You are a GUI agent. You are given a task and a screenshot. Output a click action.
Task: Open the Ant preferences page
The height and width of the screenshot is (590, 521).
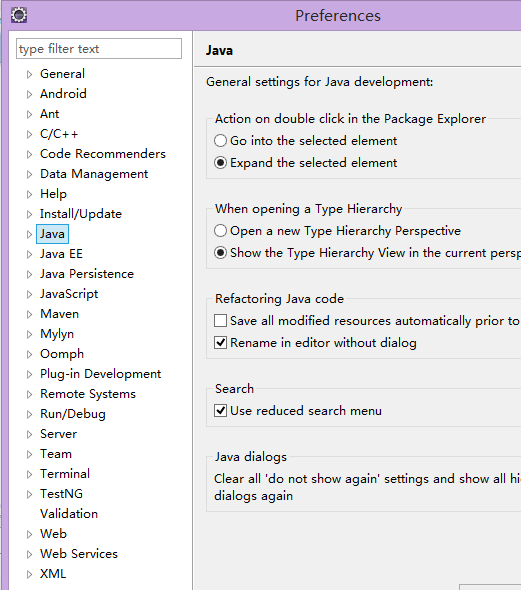(50, 114)
